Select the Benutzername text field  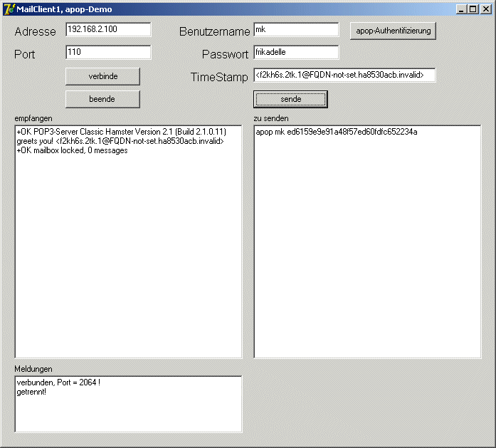295,29
